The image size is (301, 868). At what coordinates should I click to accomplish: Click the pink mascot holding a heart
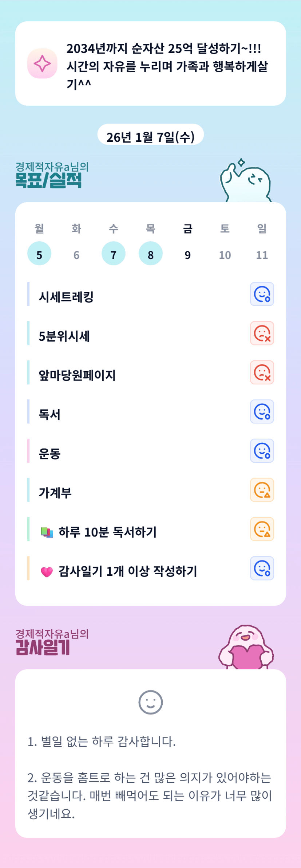click(x=246, y=648)
